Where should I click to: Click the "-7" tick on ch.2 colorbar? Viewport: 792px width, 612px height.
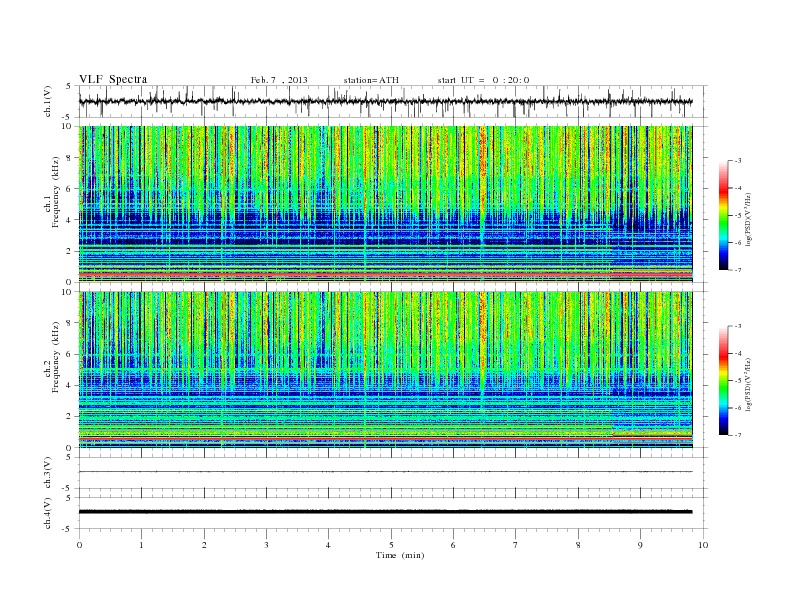point(738,435)
